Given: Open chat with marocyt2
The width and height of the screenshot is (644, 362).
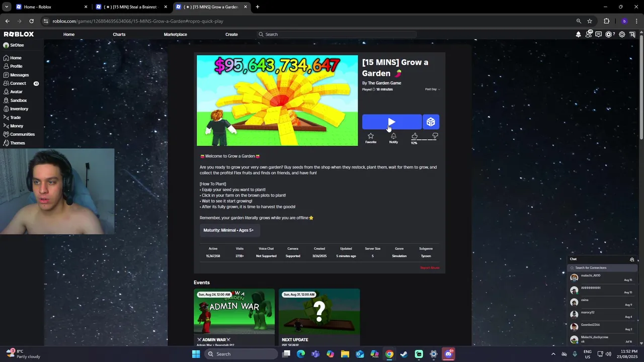Looking at the screenshot, I should click(602, 314).
